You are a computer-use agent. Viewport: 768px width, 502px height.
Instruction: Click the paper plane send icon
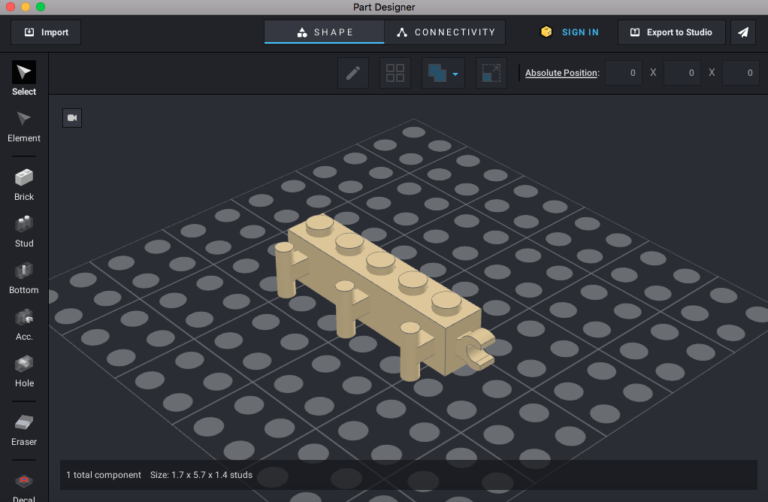coord(743,32)
